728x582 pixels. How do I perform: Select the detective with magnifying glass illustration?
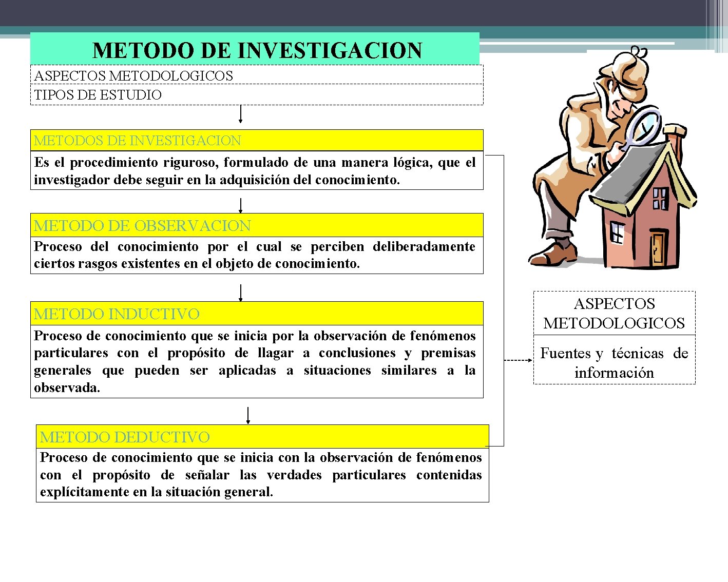(x=613, y=157)
